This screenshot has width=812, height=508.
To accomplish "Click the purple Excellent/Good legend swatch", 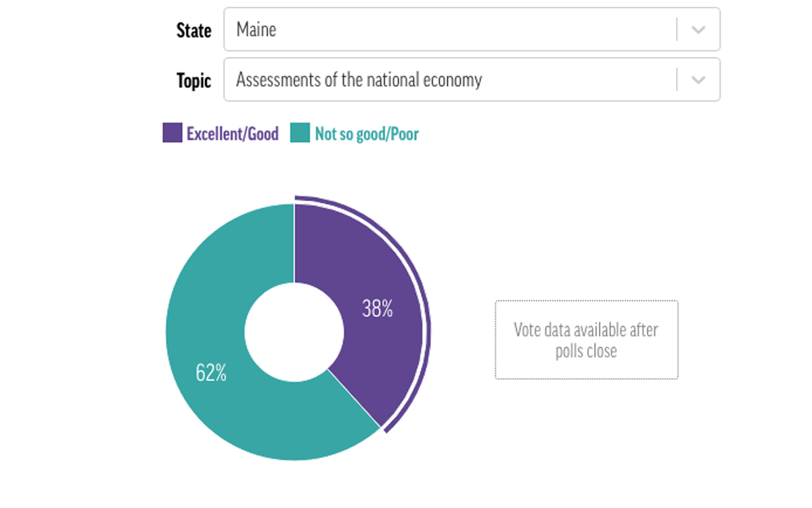I will tap(173, 133).
